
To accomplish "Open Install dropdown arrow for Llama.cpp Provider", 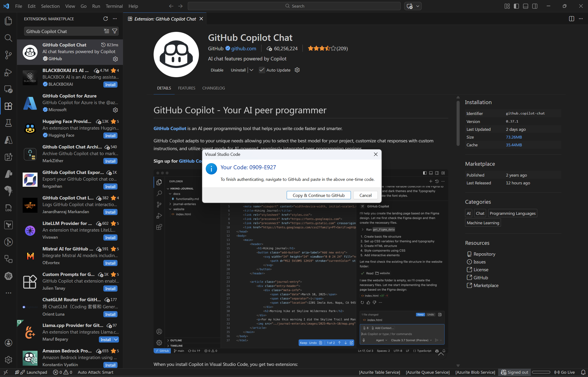I will (116, 339).
